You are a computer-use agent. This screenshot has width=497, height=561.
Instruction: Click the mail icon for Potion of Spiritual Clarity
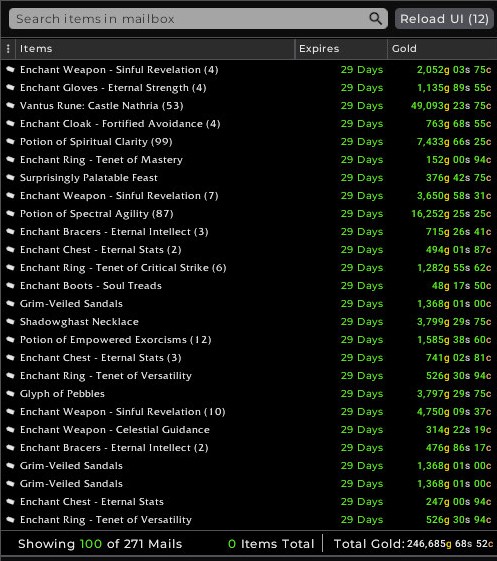click(10, 141)
